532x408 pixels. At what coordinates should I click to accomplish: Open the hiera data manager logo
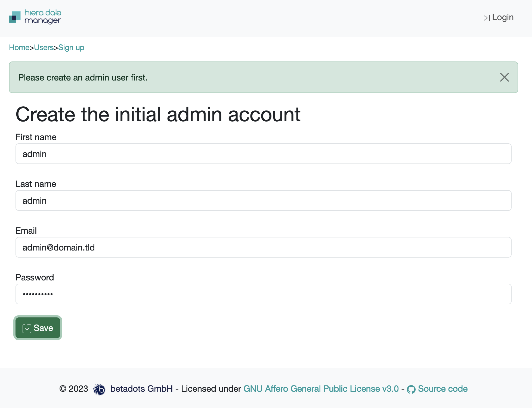click(x=35, y=17)
